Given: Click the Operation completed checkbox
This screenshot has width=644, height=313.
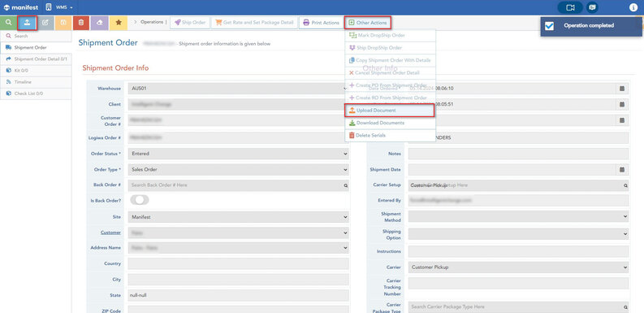Looking at the screenshot, I should point(549,26).
